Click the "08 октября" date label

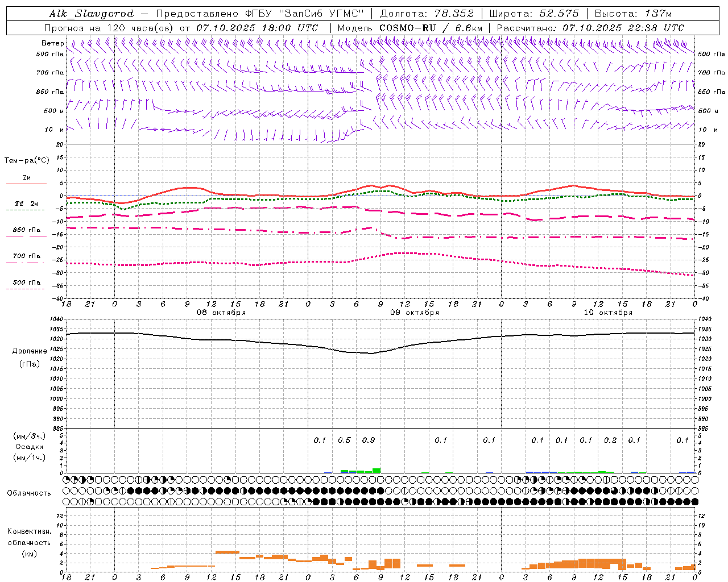point(221,313)
